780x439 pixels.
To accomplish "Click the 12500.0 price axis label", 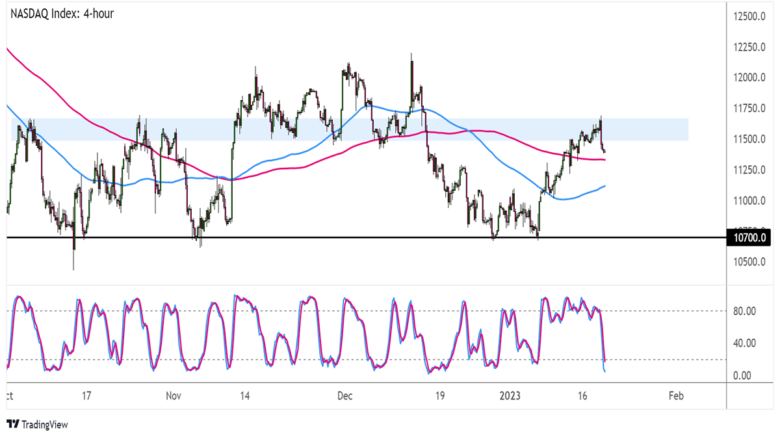I will 747,16.
